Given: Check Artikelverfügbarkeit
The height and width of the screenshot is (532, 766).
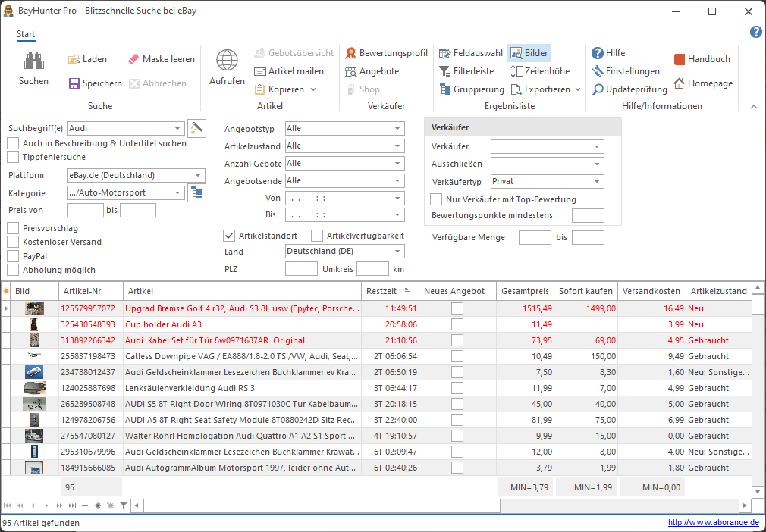Looking at the screenshot, I should pyautogui.click(x=317, y=236).
